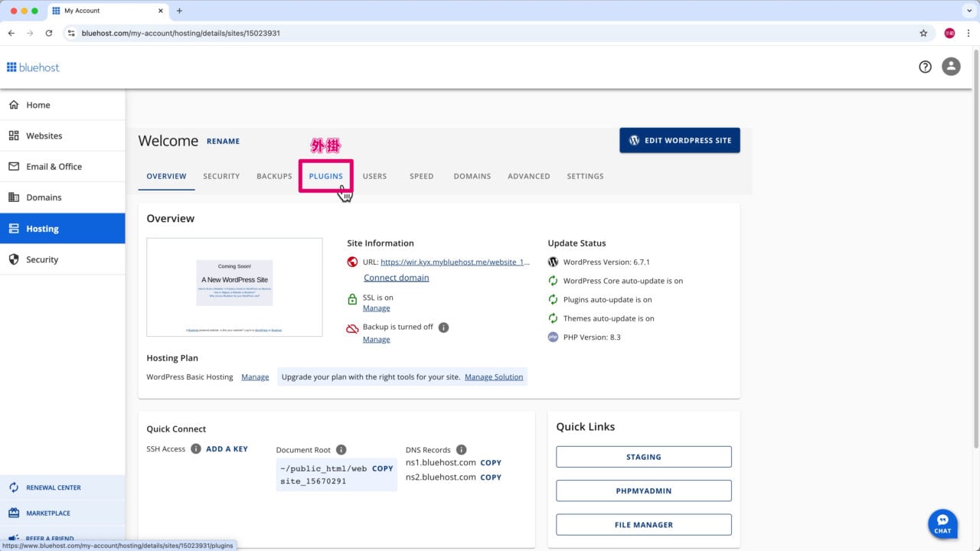
Task: Open Chrome three-dot menu
Action: [969, 33]
